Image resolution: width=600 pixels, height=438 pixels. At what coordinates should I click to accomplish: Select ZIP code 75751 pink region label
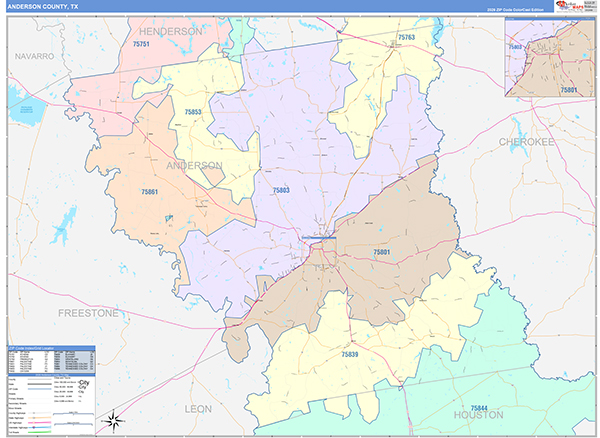140,44
